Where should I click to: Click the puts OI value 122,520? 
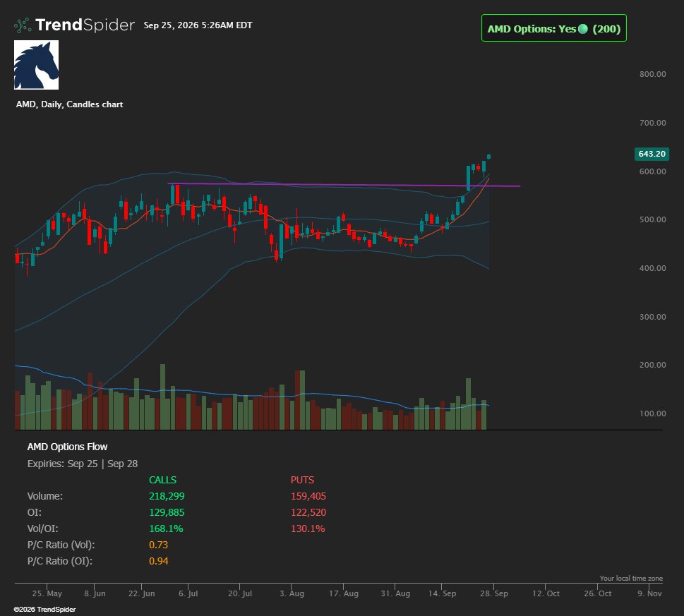pos(308,513)
